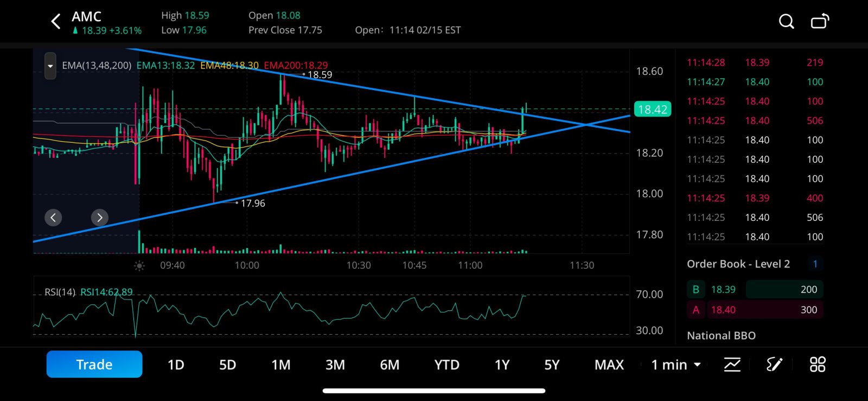Select the bid row at 18.39

coord(755,289)
